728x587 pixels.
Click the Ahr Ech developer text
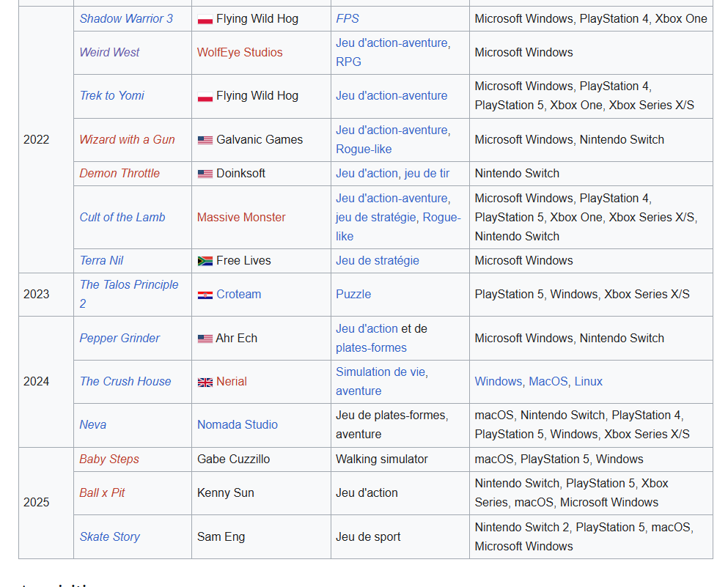tap(236, 339)
